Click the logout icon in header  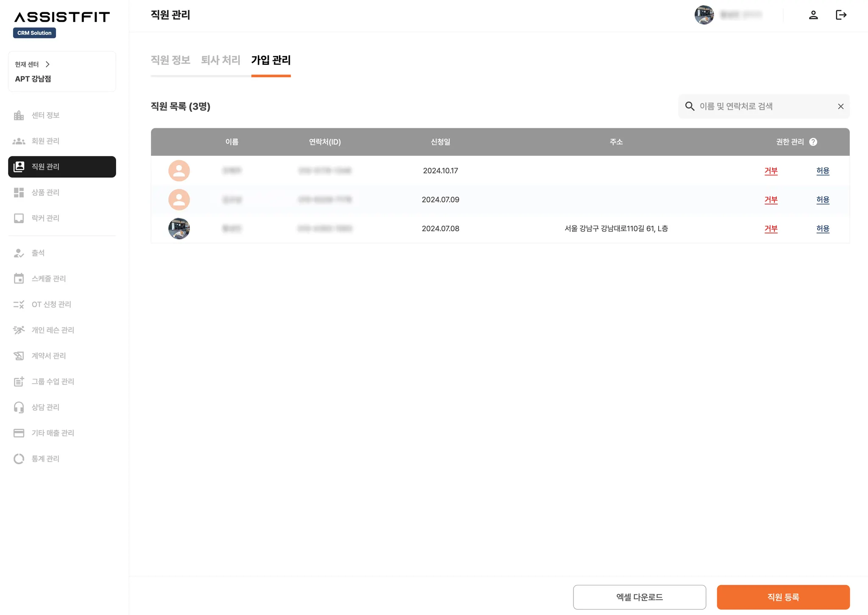click(841, 15)
